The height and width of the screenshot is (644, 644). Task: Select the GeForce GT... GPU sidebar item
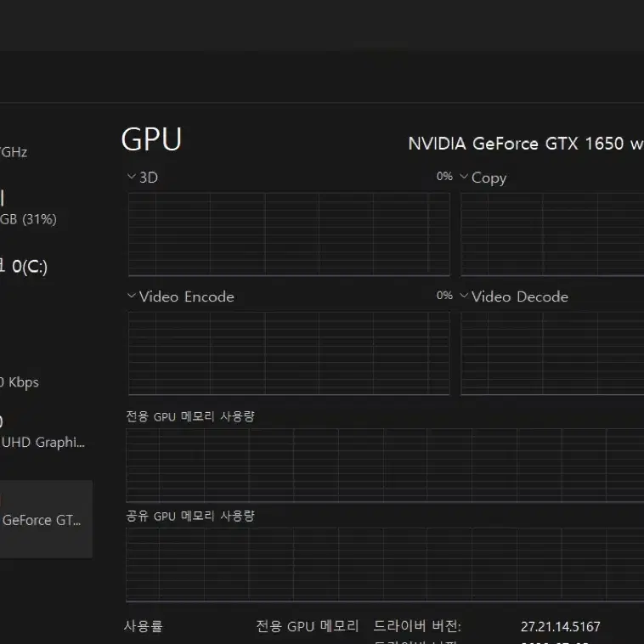46,519
